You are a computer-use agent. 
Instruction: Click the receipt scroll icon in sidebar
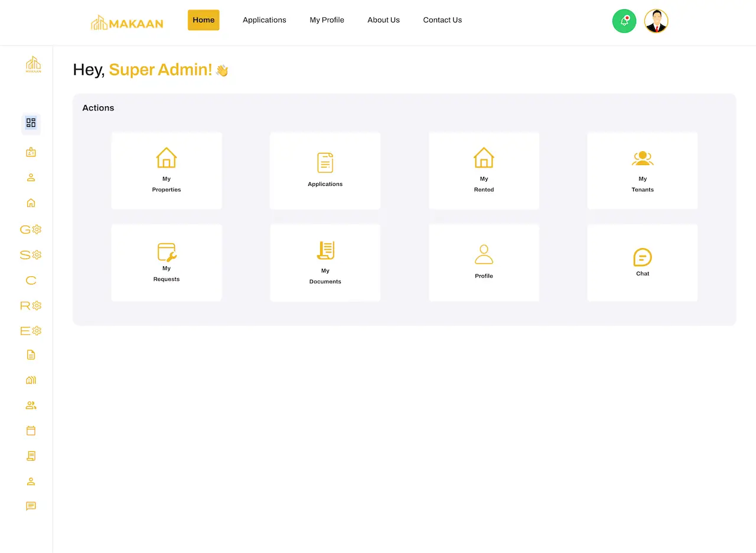(x=31, y=456)
